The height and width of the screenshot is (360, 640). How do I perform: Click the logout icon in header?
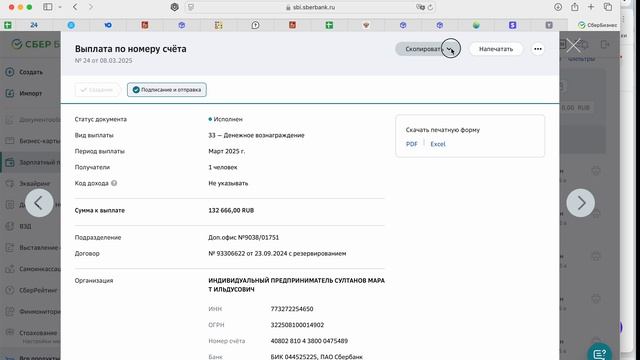[x=605, y=44]
